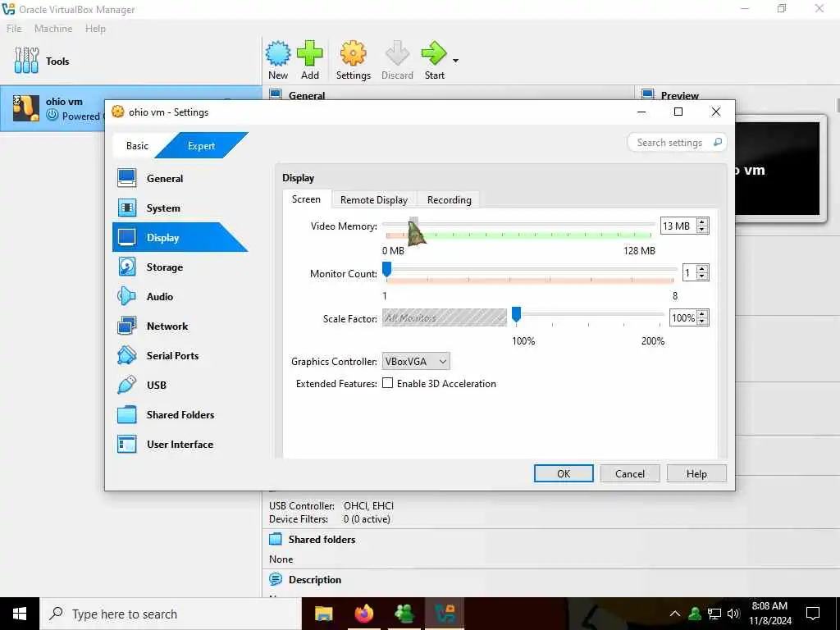Image resolution: width=840 pixels, height=630 pixels.
Task: Click the VM preview thumbnail
Action: [x=777, y=168]
